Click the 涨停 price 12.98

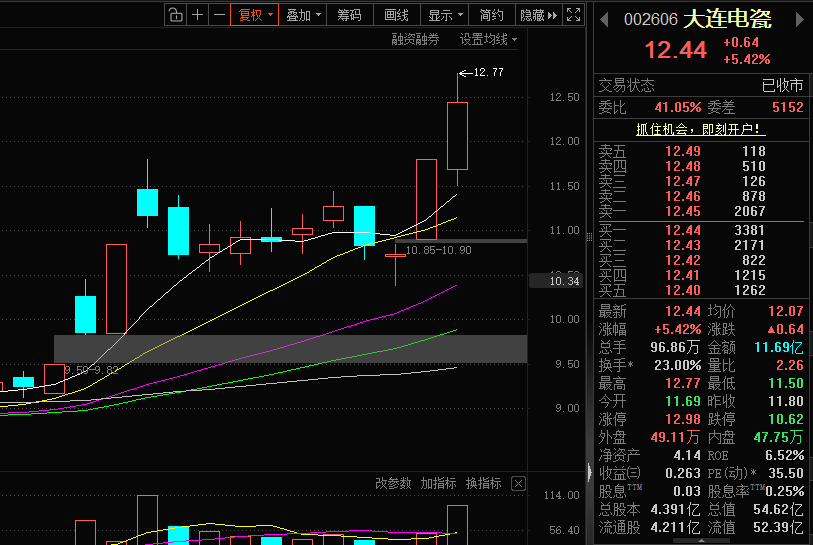tap(683, 419)
